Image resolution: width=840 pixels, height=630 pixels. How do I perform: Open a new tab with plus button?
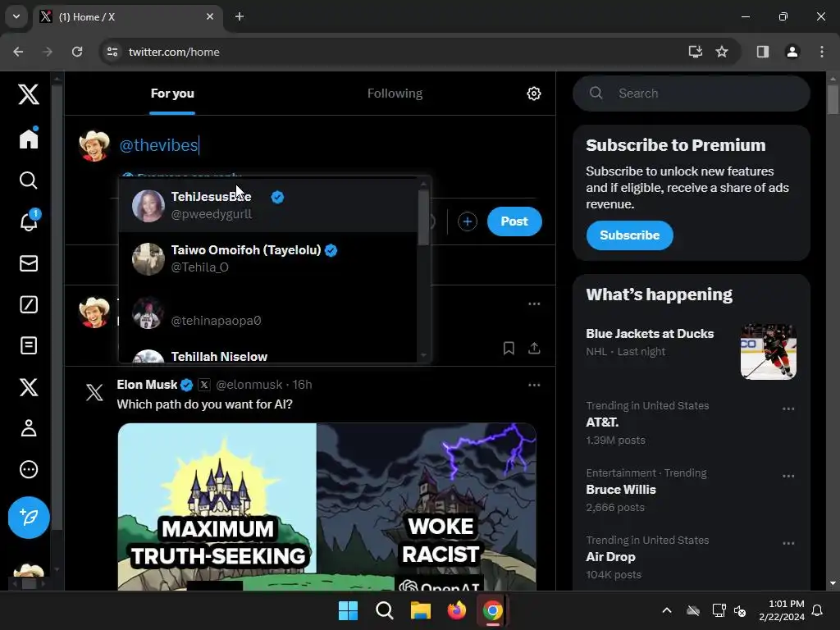point(240,16)
